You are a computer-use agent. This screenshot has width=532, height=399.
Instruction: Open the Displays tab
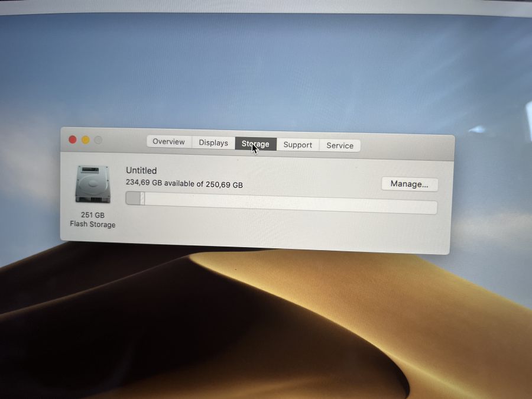[x=213, y=143]
